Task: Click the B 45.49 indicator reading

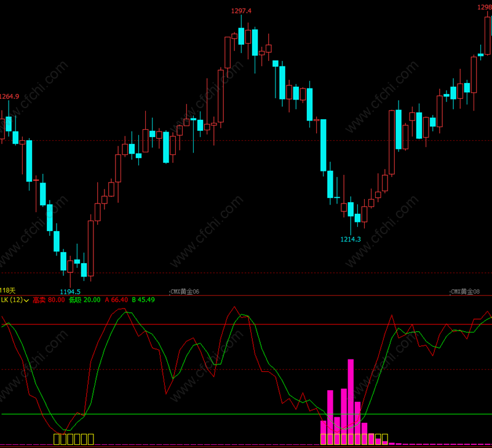Action: click(143, 300)
